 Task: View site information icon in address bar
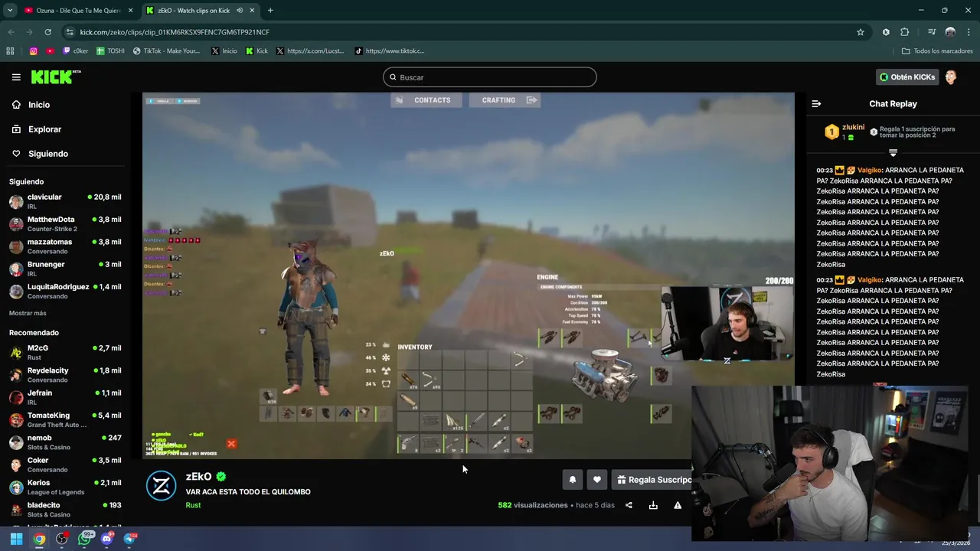[x=70, y=32]
